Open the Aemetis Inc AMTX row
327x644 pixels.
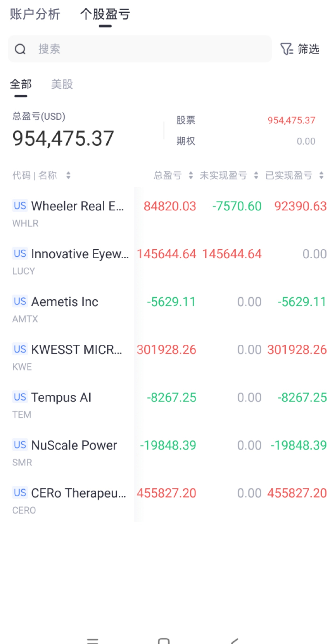pos(163,309)
